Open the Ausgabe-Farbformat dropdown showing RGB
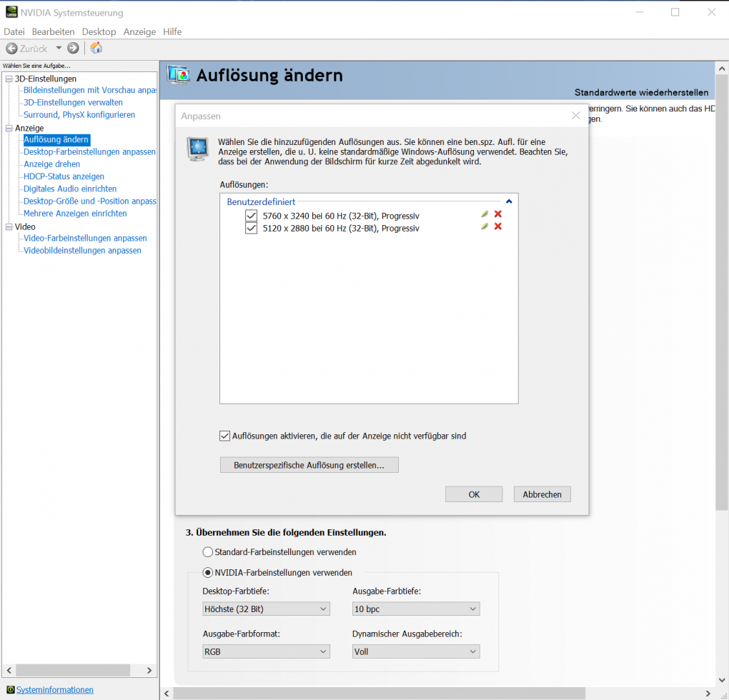 pos(266,651)
